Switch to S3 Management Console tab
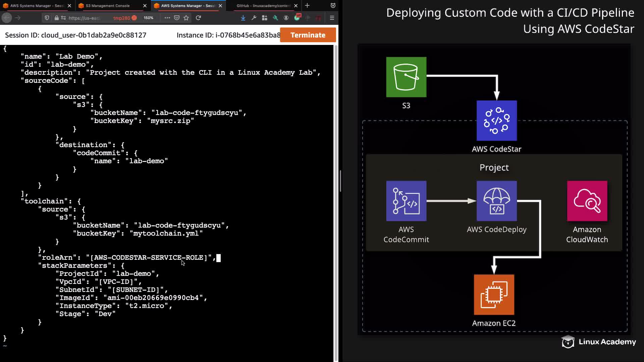The height and width of the screenshot is (362, 644). (x=107, y=6)
